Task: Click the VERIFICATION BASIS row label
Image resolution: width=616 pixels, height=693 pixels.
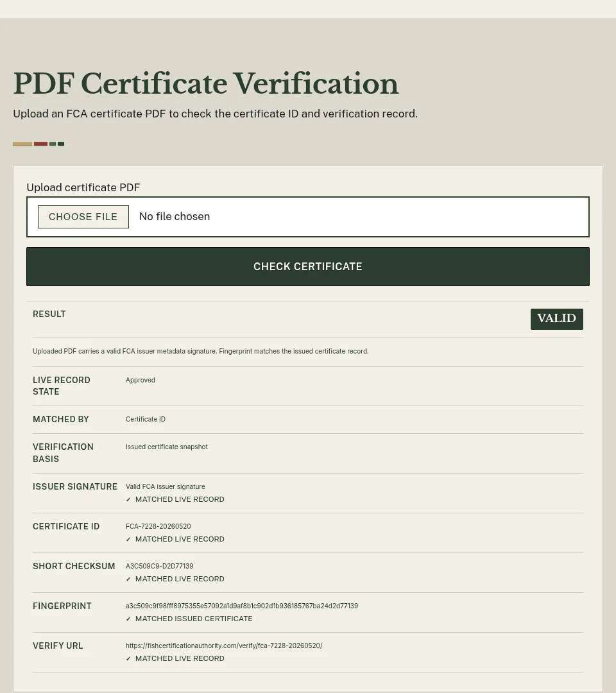Action: [63, 453]
